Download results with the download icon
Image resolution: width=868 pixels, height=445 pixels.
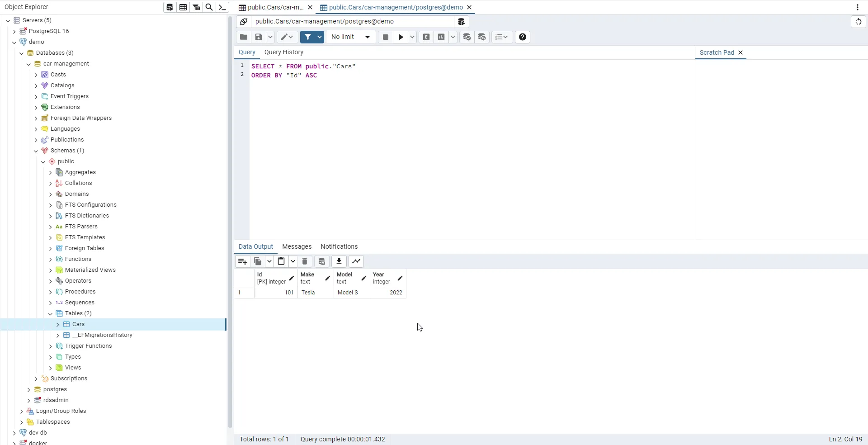click(x=339, y=261)
